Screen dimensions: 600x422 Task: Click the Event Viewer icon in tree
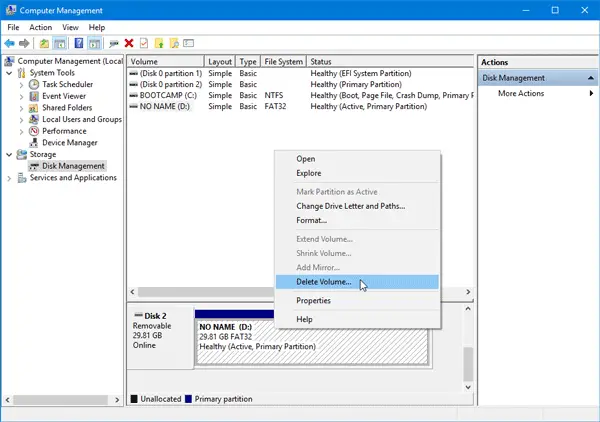click(34, 96)
